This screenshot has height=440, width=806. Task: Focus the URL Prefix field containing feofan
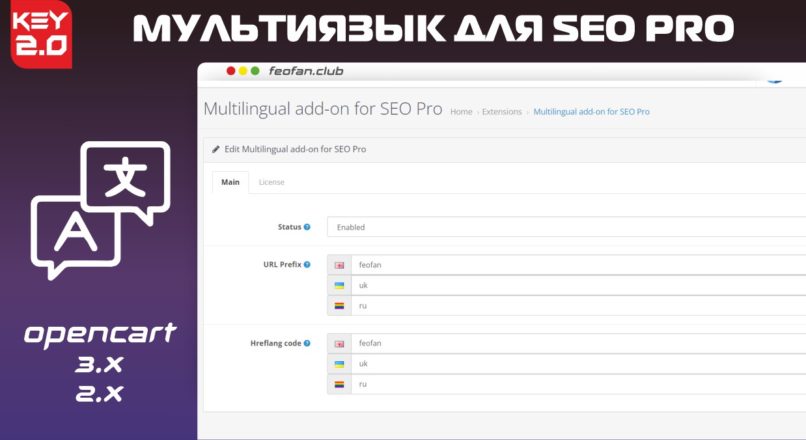pos(579,265)
